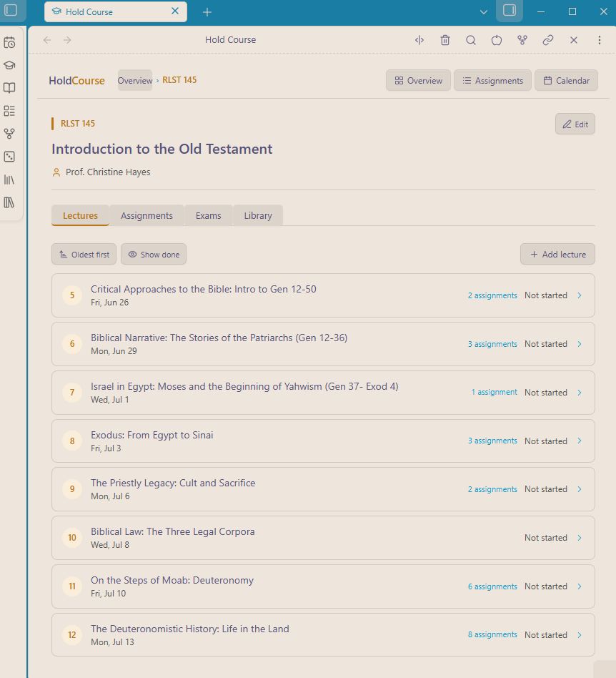Click the lecture number 9 badge
The width and height of the screenshot is (616, 678).
72,489
